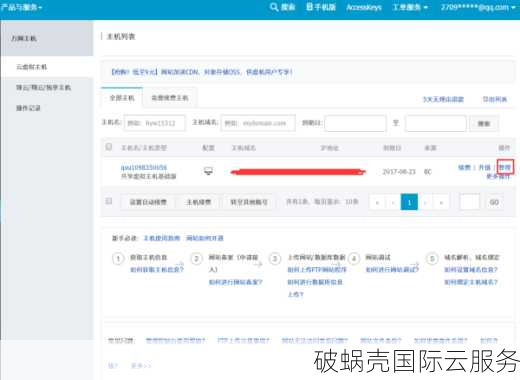Screen dimensions: 520x380
Task: Open step 4 help link 如何进行网站调试?
Action: coord(392,270)
